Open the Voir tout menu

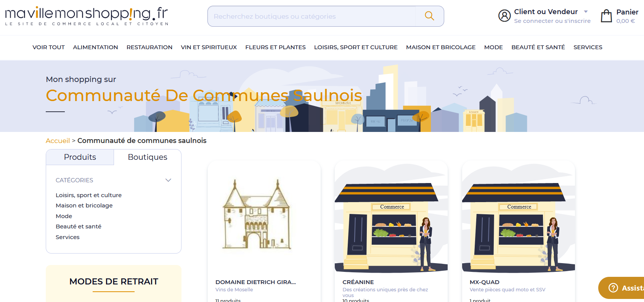tap(48, 47)
